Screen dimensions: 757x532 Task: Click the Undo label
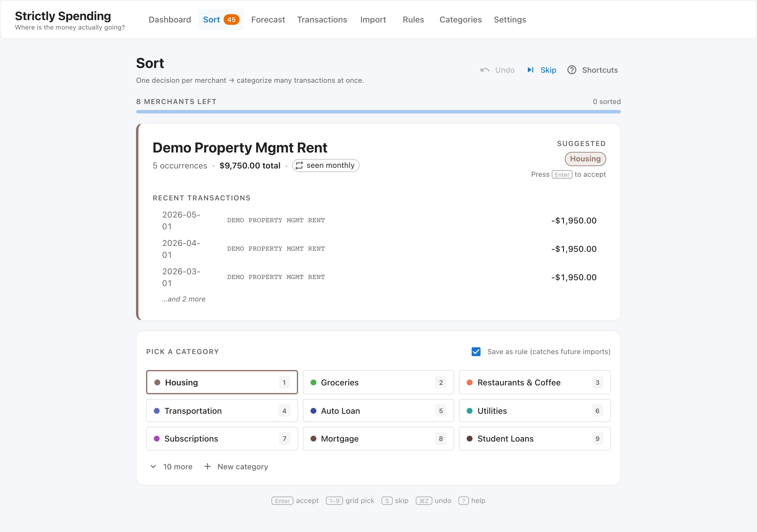point(505,70)
